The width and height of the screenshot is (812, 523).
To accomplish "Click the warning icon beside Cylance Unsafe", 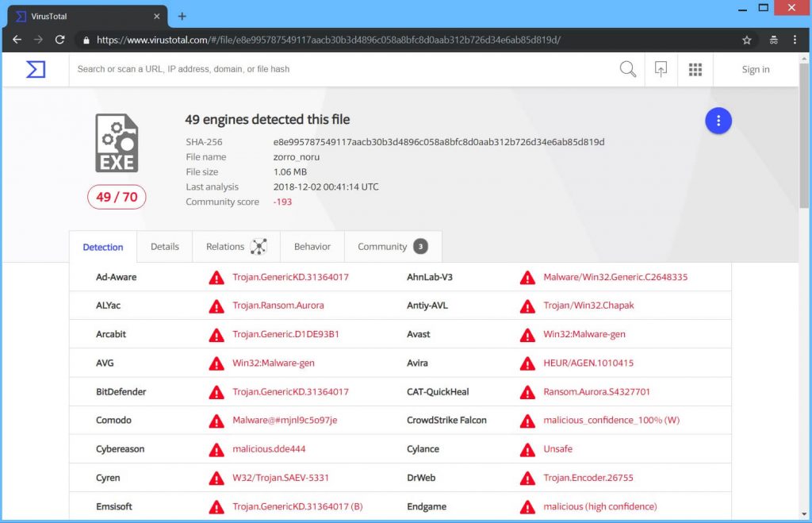I will tap(527, 448).
